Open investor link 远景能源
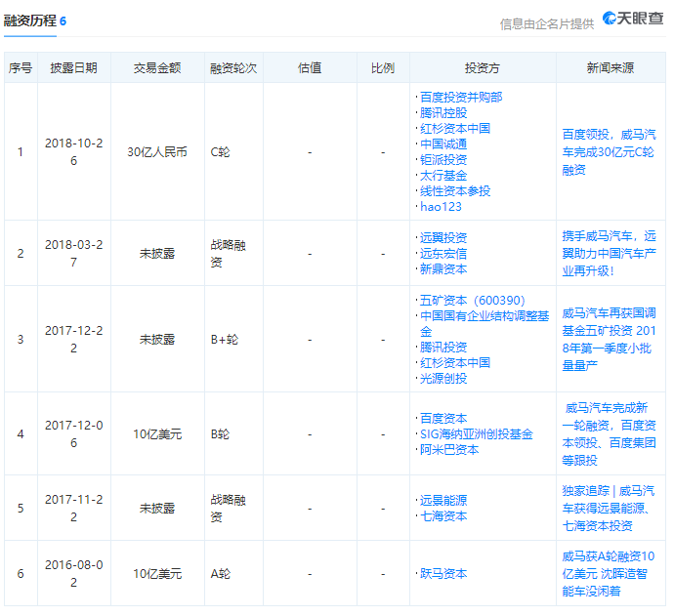Viewport: 674px width, 616px height. tap(443, 501)
